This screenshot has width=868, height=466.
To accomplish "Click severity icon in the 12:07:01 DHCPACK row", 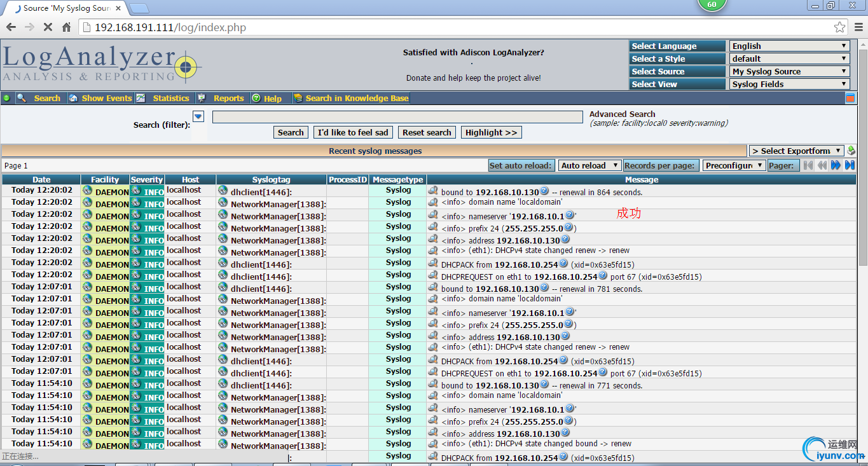I will tap(136, 359).
